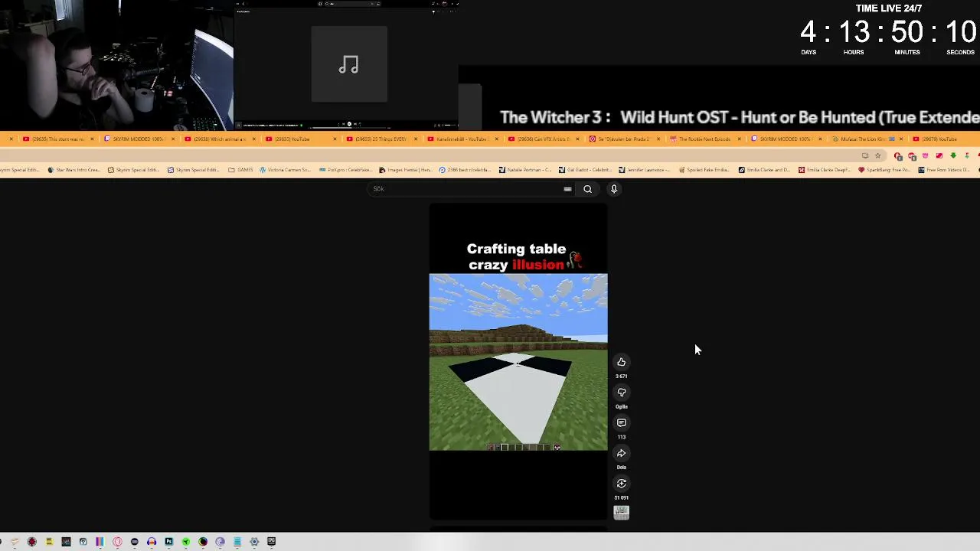Open comments showing 113

tap(621, 422)
